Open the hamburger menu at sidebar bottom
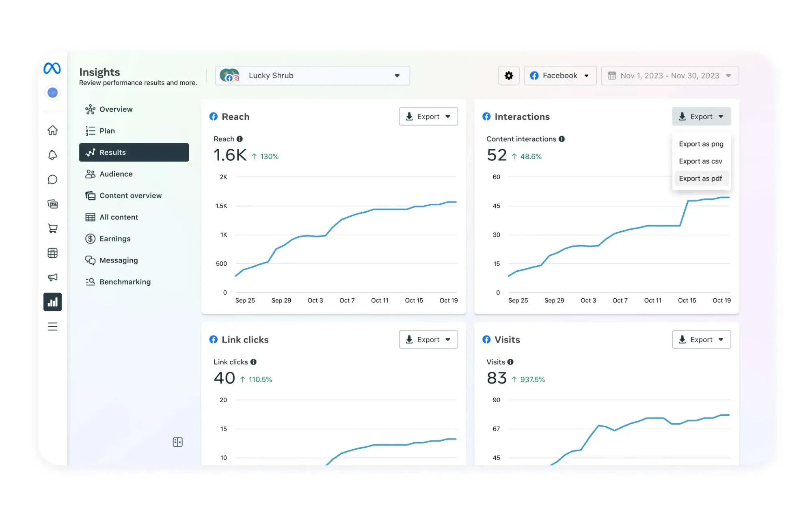Viewport: 812px width, 517px height. (52, 326)
